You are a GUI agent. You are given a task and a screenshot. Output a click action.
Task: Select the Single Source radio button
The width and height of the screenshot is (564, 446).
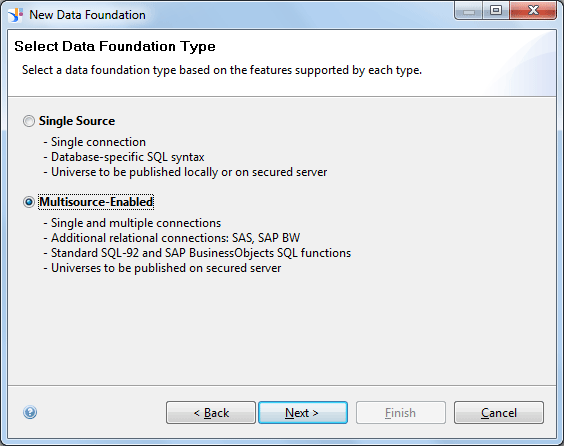(x=29, y=121)
